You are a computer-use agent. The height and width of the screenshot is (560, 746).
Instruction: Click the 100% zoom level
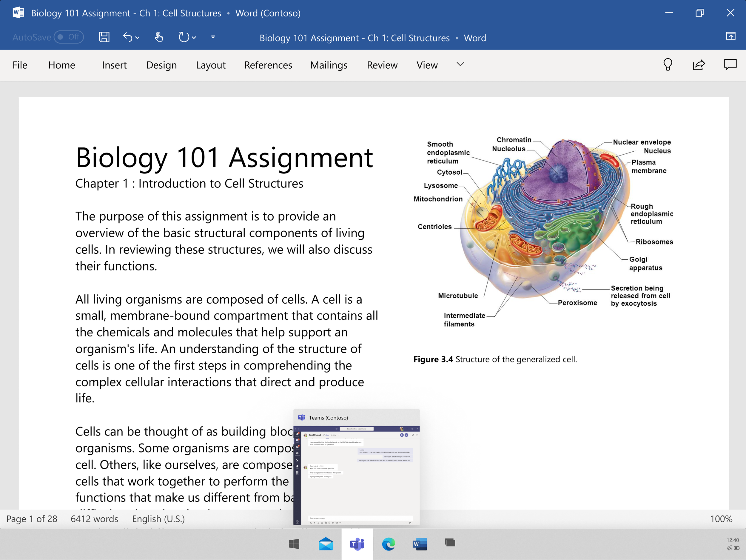coord(721,519)
